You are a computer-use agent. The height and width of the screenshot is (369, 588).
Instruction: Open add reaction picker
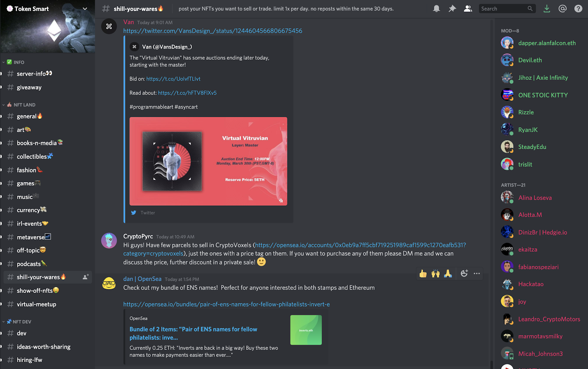[x=464, y=273]
